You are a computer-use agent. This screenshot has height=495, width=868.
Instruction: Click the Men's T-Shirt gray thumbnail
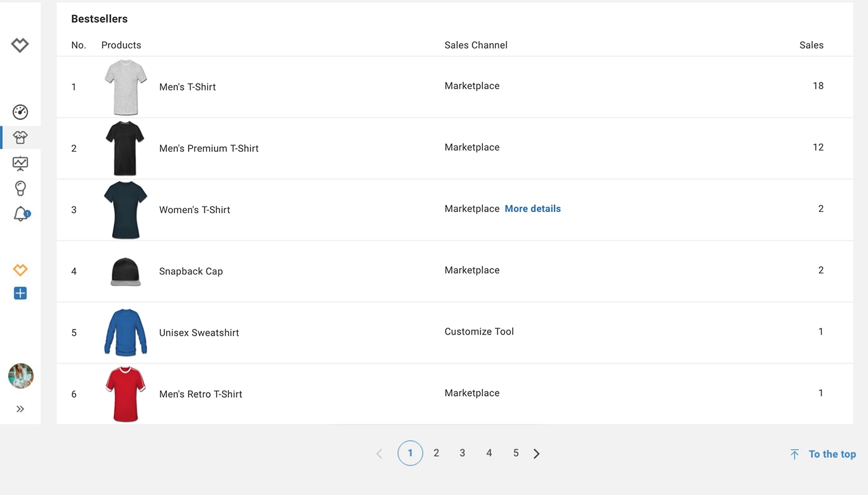tap(126, 87)
